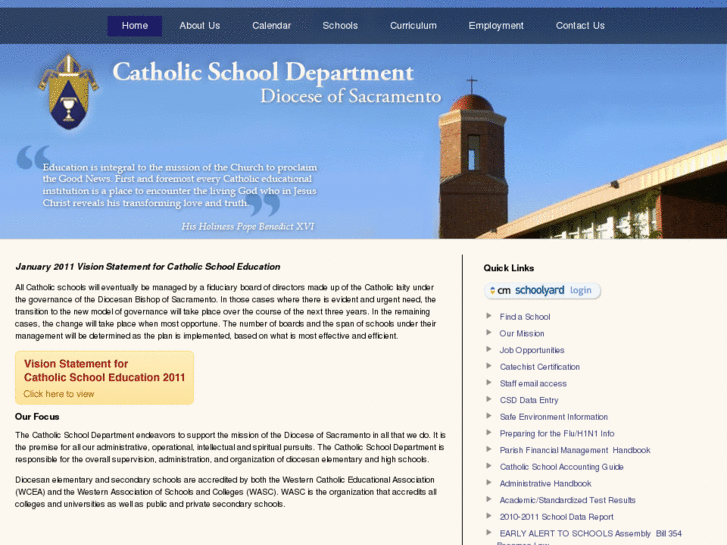Viewport: 727px width, 545px height.
Task: Go to the Calendar page
Action: pos(272,26)
